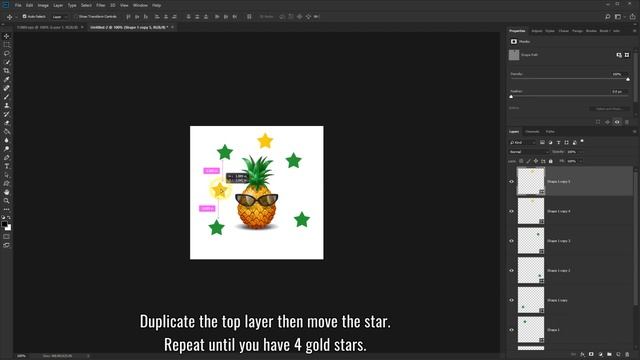Viewport: 640px width, 360px height.
Task: Switch to the first document tab
Action: (x=47, y=27)
